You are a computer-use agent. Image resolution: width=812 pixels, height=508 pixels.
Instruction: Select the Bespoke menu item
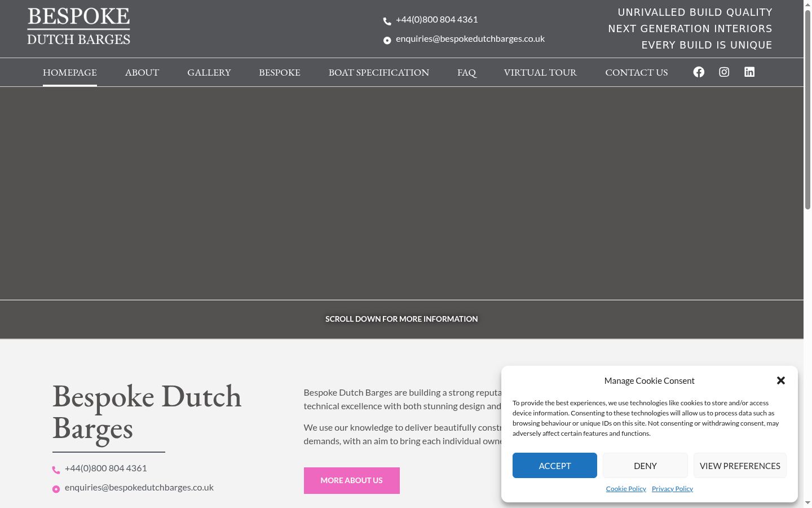280,72
